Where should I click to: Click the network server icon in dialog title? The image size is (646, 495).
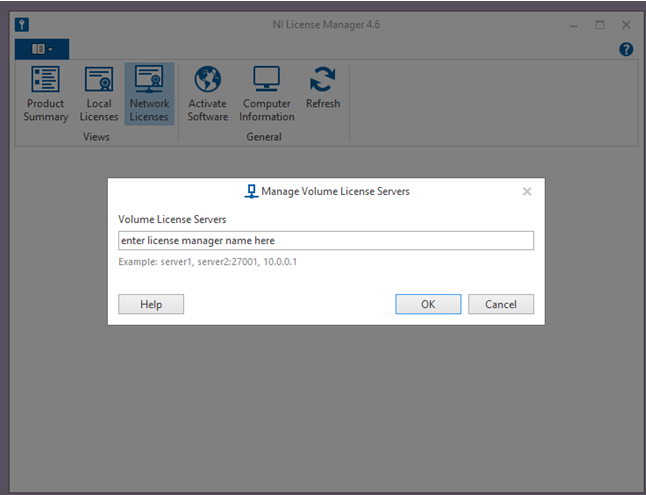pyautogui.click(x=251, y=191)
